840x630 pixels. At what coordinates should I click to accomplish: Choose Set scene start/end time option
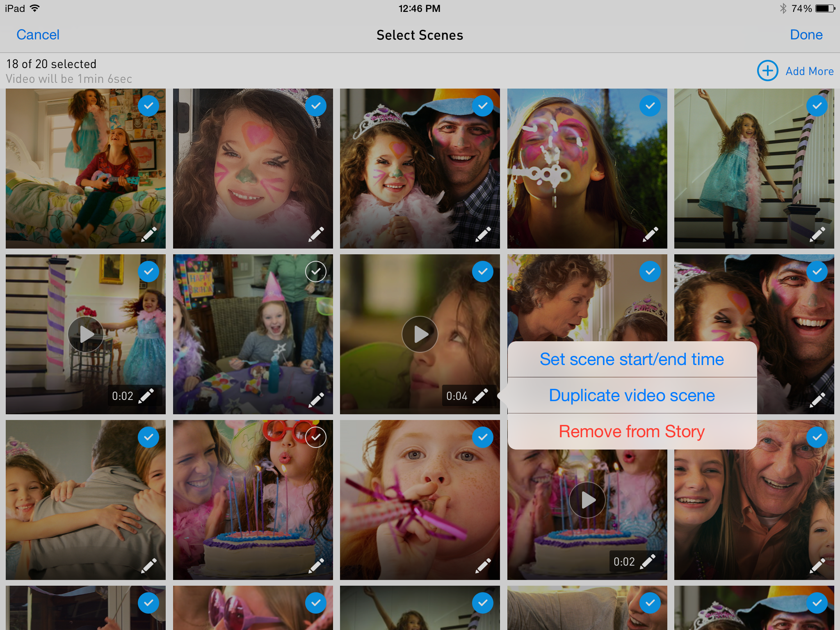pyautogui.click(x=632, y=359)
